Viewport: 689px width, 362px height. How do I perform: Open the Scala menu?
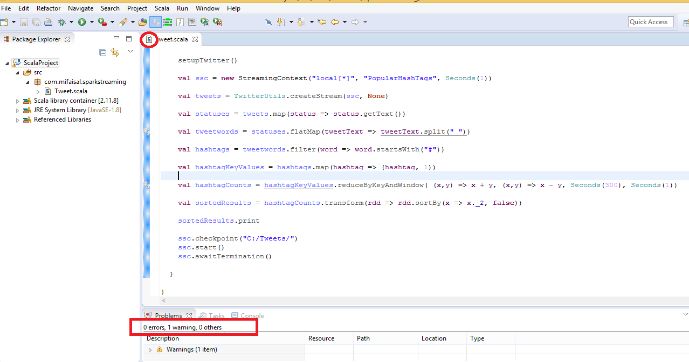162,8
